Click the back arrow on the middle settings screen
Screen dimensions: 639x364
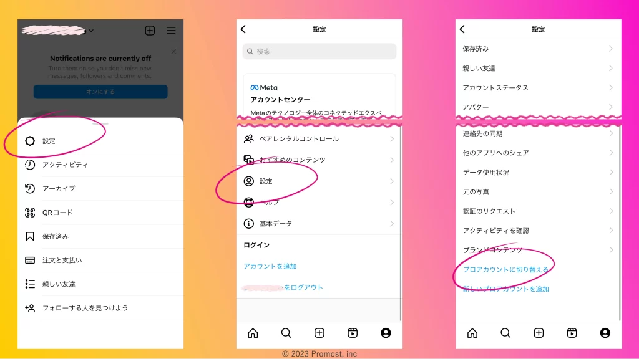tap(243, 29)
